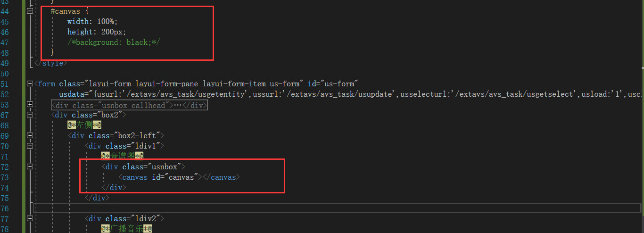Collapse the box2-left div block
The height and width of the screenshot is (233, 644).
30,136
